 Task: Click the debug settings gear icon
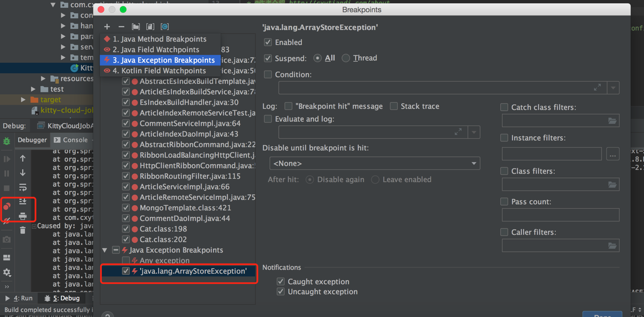[7, 272]
